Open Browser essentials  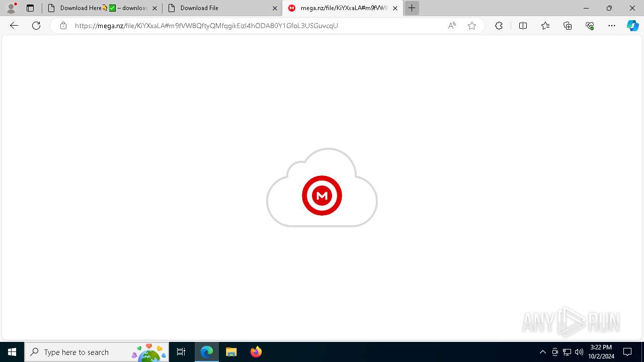(590, 26)
